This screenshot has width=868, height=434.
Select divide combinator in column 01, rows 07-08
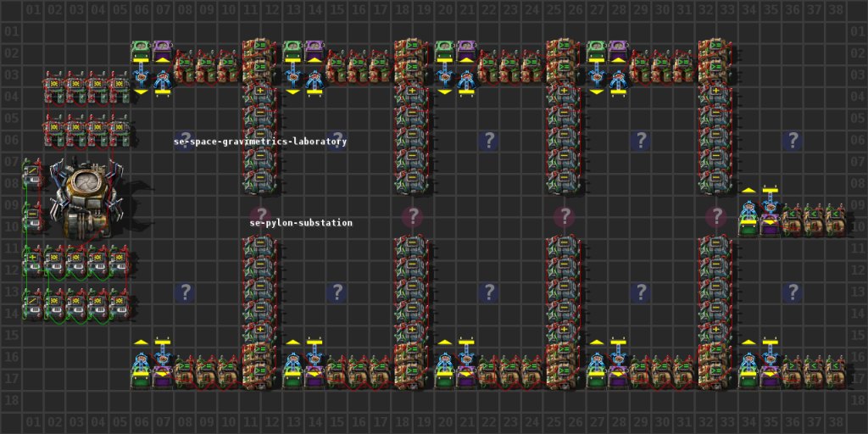pos(33,174)
